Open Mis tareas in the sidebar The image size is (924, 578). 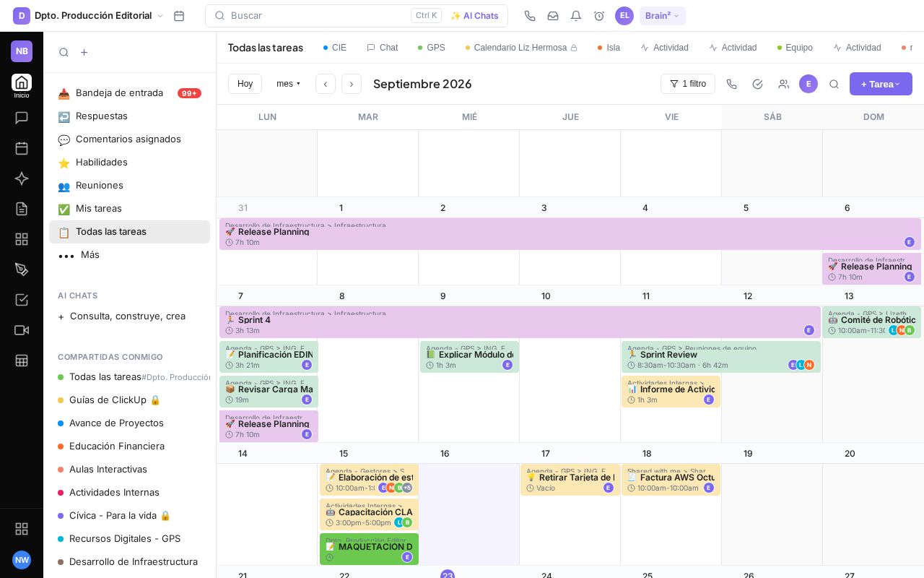pyautogui.click(x=130, y=209)
